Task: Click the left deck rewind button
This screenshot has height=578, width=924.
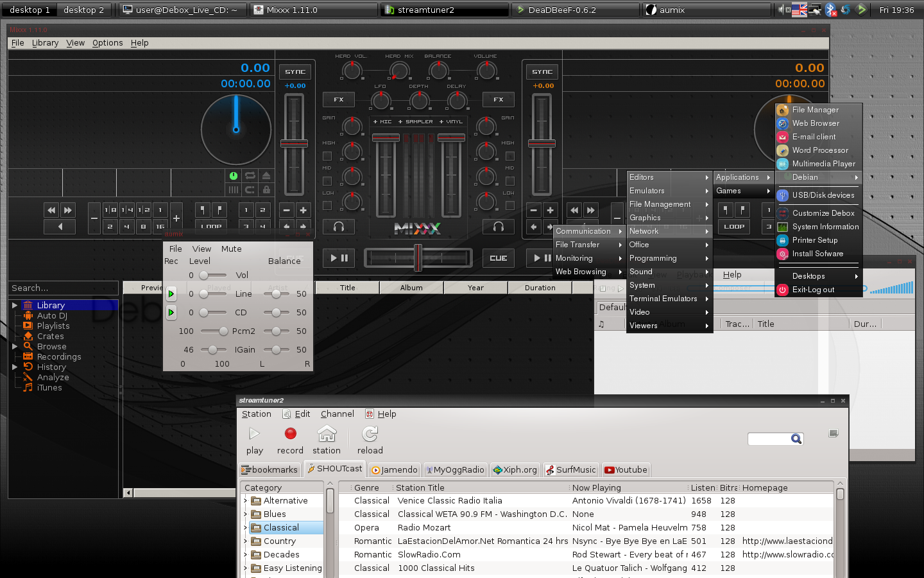Action: [51, 210]
